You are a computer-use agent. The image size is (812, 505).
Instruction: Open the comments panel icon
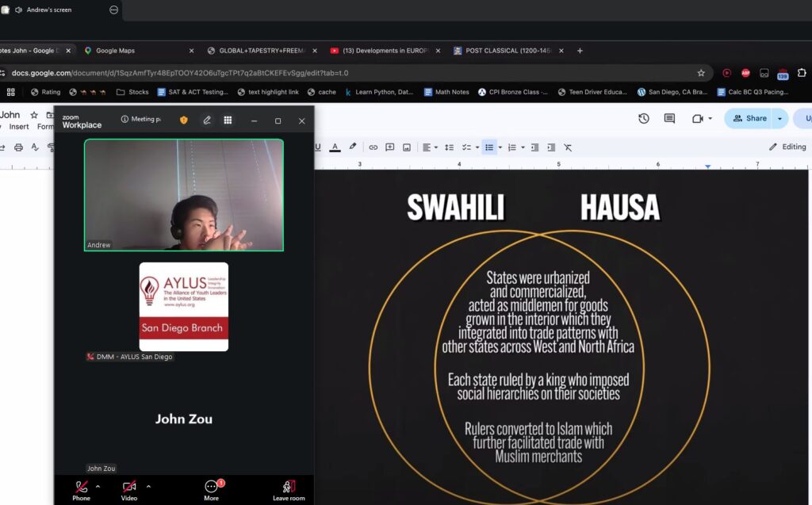[669, 118]
